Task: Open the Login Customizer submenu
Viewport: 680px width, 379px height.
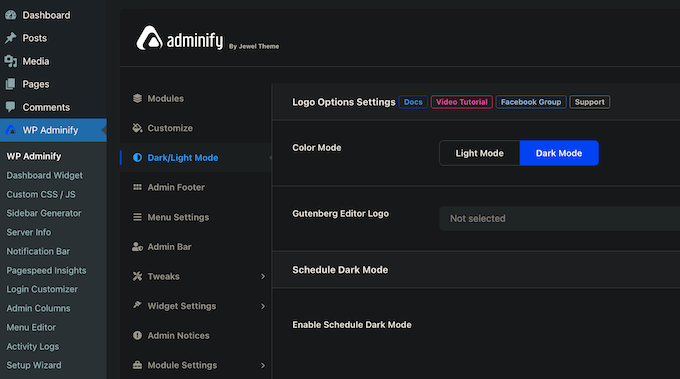Action: [x=42, y=289]
